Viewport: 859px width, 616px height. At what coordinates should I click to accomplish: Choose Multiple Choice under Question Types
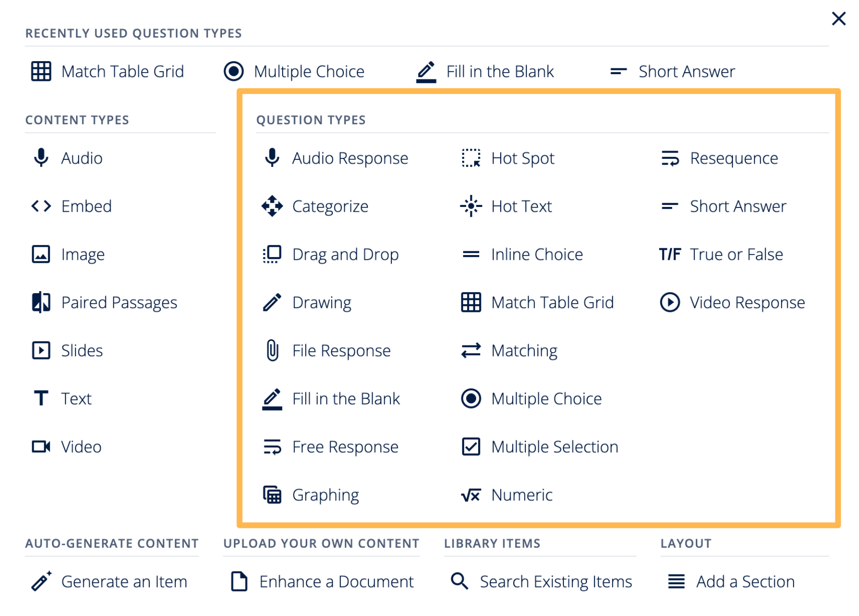tap(546, 398)
